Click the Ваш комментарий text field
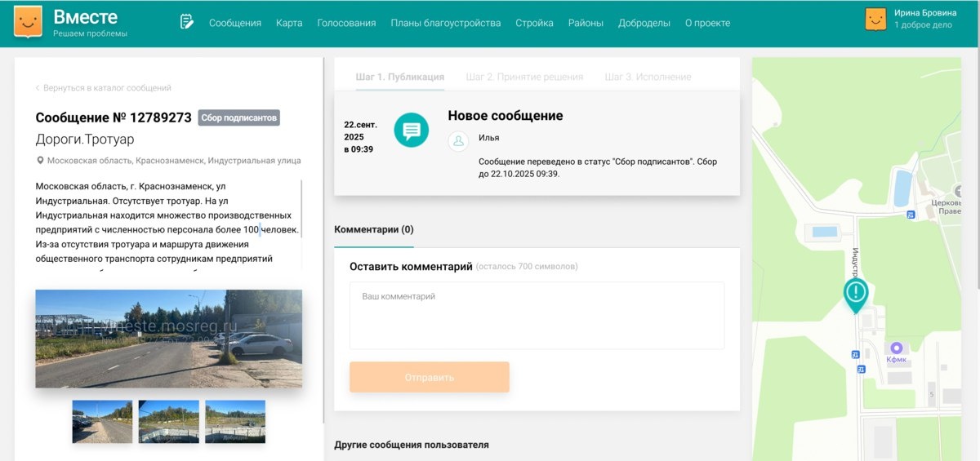 point(537,316)
